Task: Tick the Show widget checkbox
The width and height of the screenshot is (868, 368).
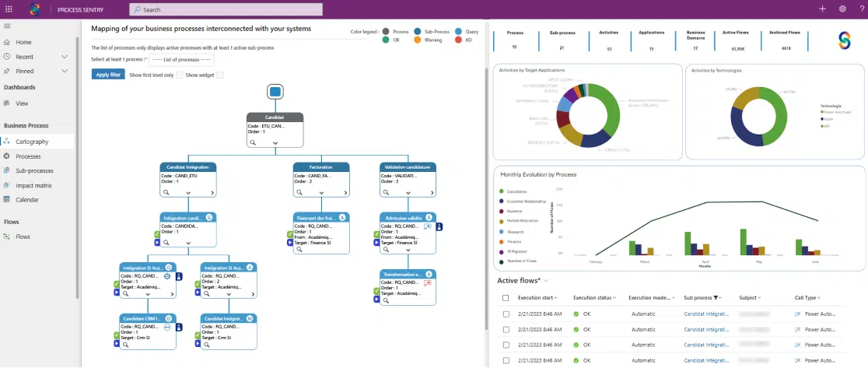Action: [220, 75]
